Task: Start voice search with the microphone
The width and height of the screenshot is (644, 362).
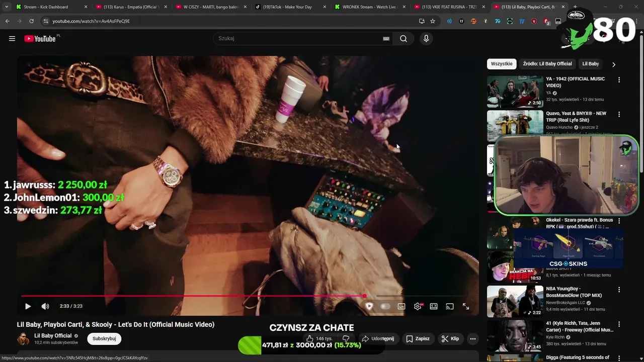Action: click(426, 39)
